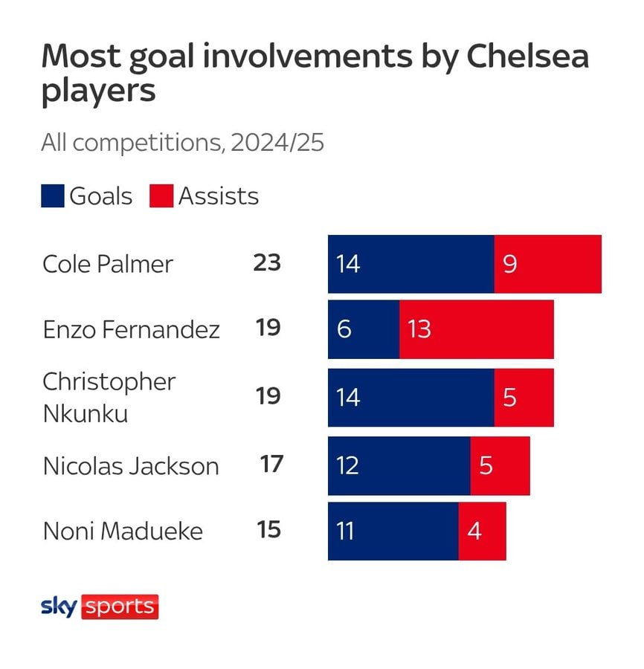Click Nicolas Jackson's red assists bar
644x669 pixels.
(x=500, y=465)
